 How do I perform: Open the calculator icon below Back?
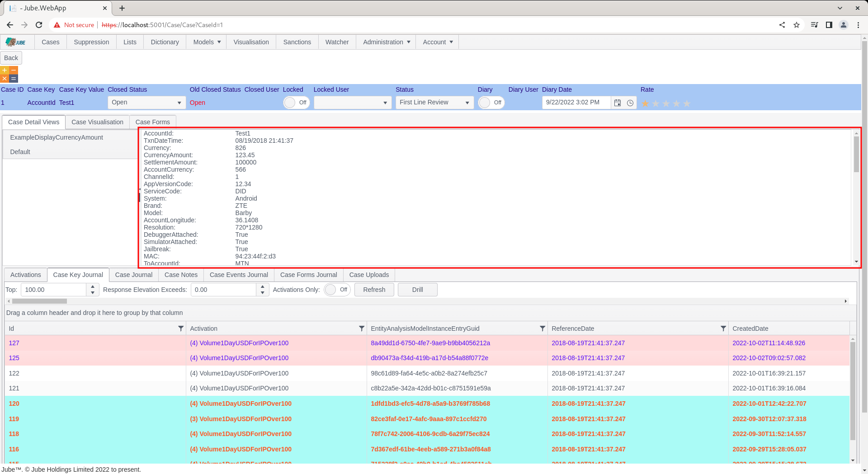click(9, 75)
